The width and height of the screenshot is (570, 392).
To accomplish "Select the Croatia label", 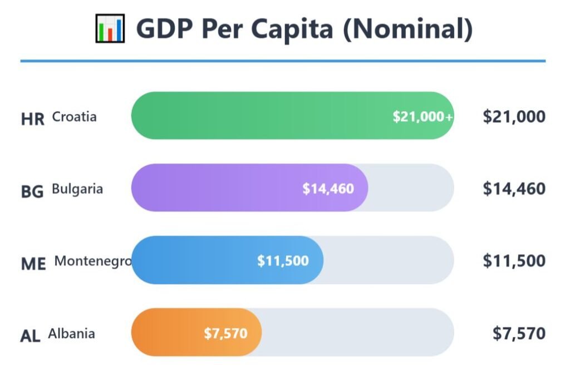I will pos(74,117).
